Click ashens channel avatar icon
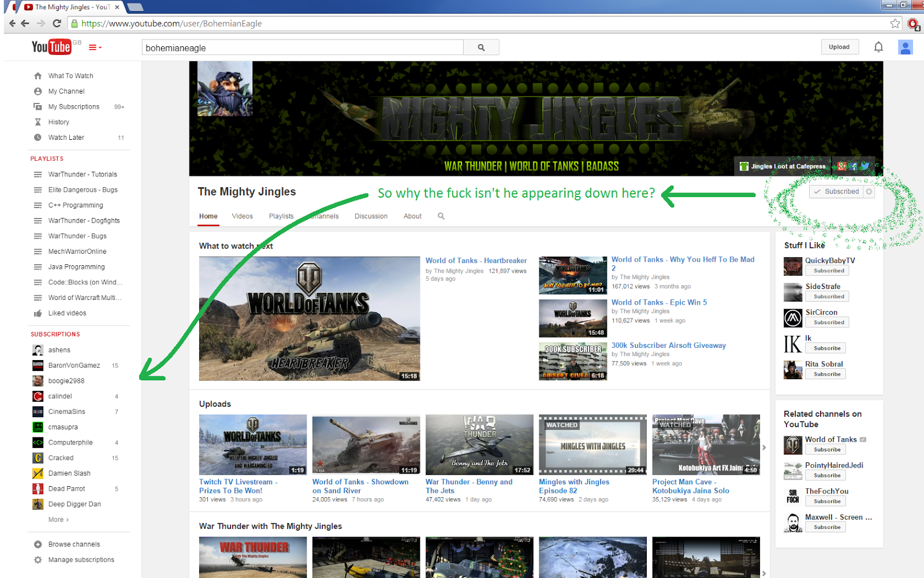This screenshot has width=924, height=578. pyautogui.click(x=38, y=350)
